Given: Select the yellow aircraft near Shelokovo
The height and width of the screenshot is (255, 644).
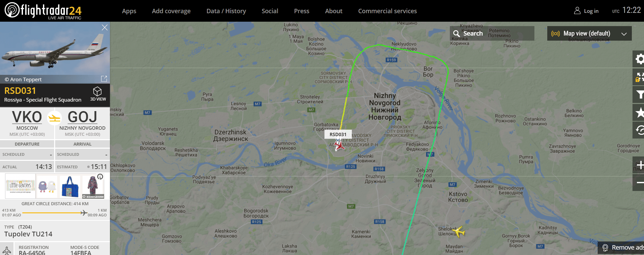Looking at the screenshot, I should point(458,232).
